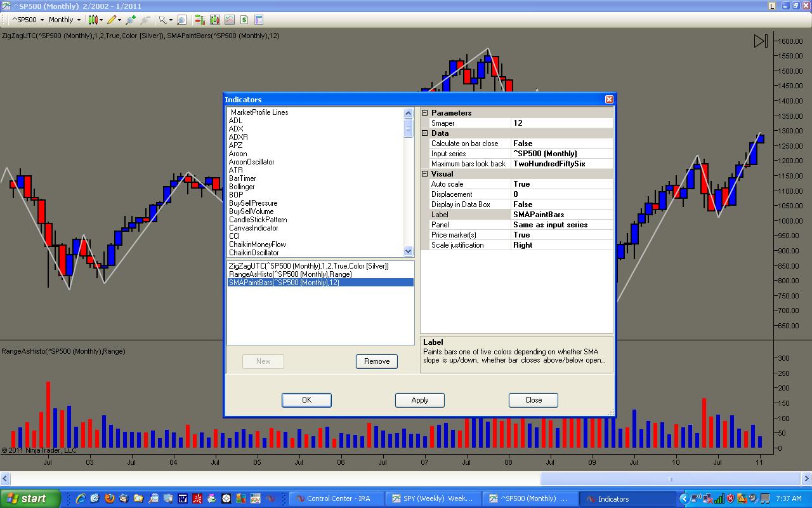The width and height of the screenshot is (812, 508).
Task: Click the chart horizontal scrollbar thumb
Action: coord(669,479)
